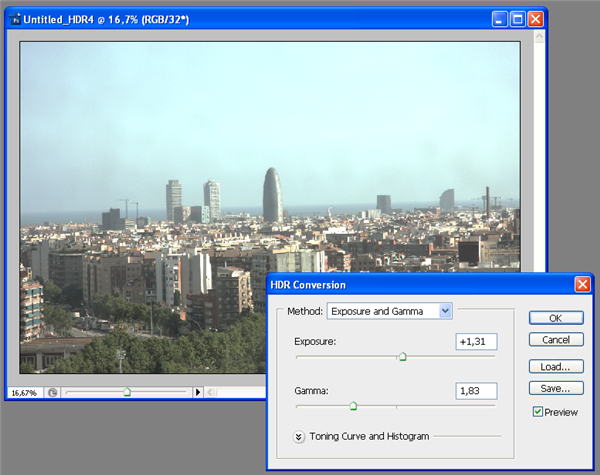Minimize the Untitled_HDR4 document window
The width and height of the screenshot is (600, 475).
[x=500, y=19]
